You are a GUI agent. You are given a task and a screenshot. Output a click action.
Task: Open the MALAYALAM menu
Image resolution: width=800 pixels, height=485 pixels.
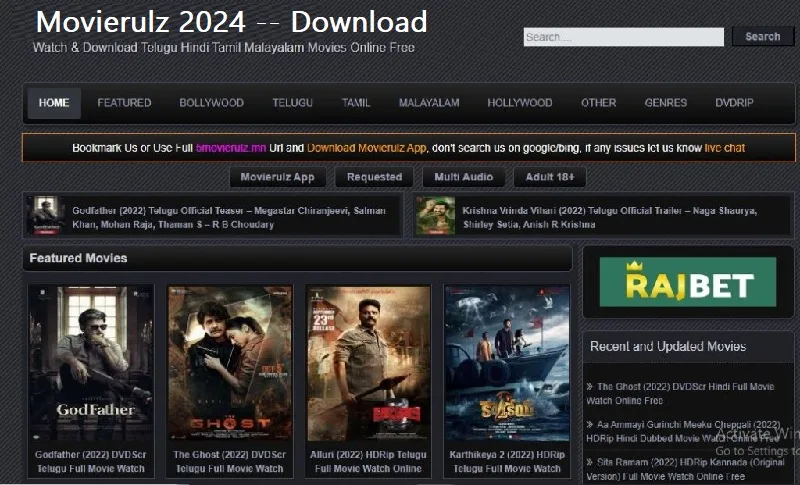point(429,103)
